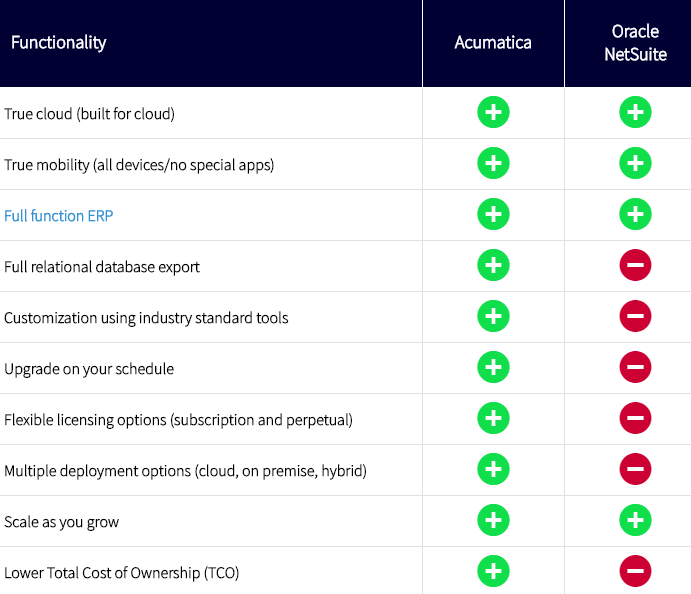Click NetSuite's minus for Flexible licensing options
691x594 pixels.
(x=635, y=418)
